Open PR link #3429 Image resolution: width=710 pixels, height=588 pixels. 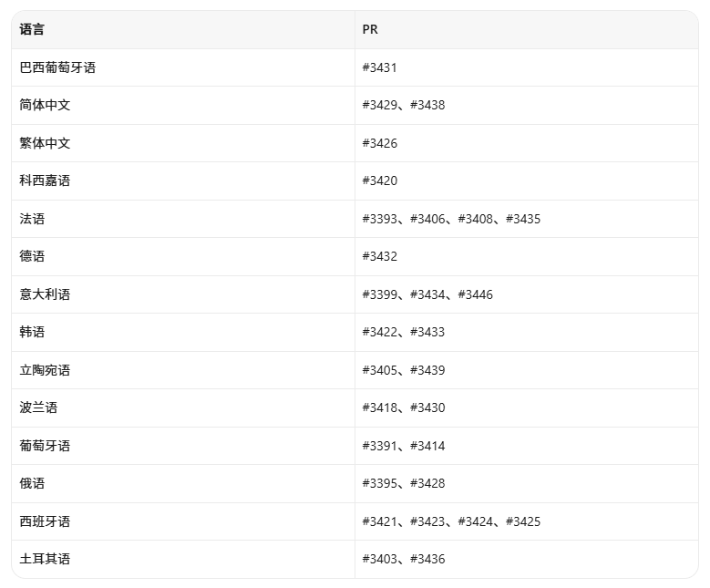pyautogui.click(x=379, y=105)
